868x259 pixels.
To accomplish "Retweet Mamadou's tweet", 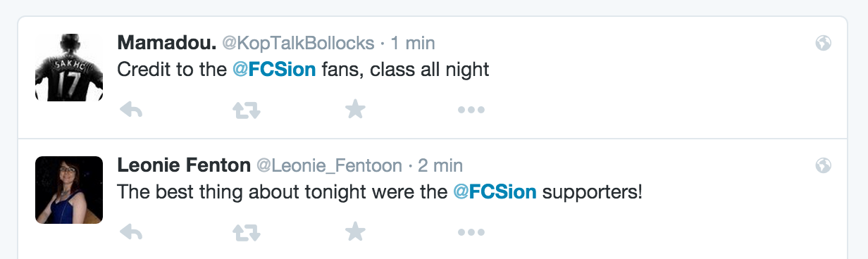I will tap(246, 110).
